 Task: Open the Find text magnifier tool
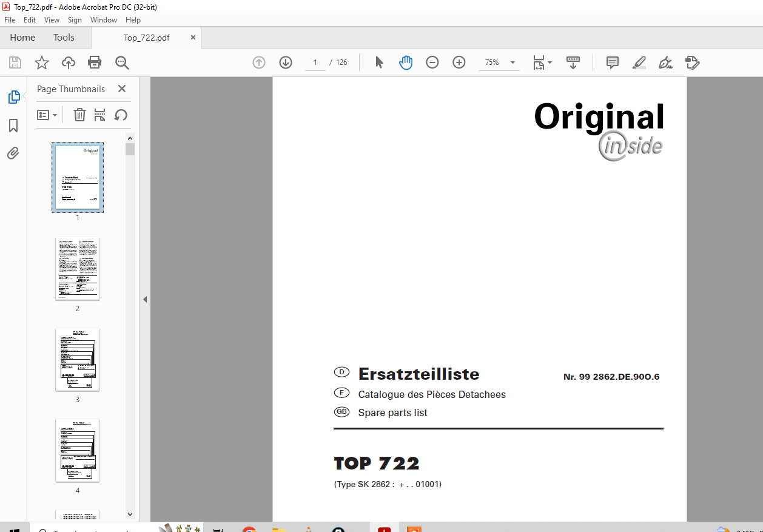[x=122, y=62]
